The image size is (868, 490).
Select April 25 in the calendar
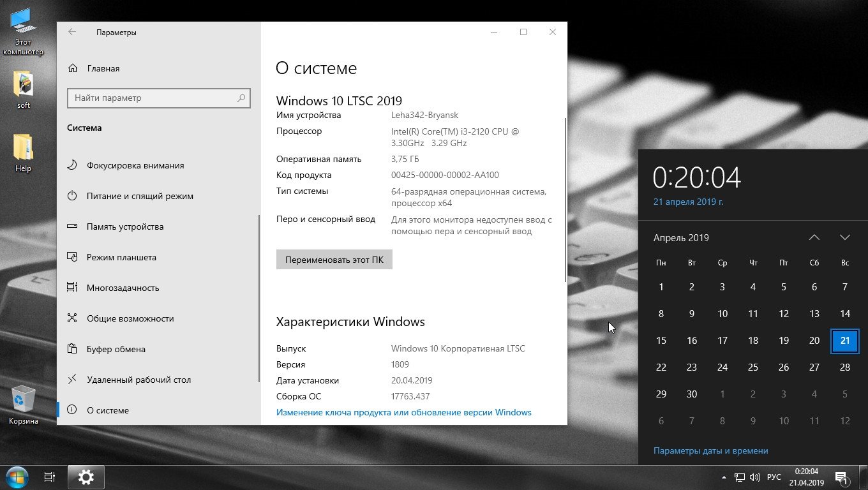(x=753, y=367)
